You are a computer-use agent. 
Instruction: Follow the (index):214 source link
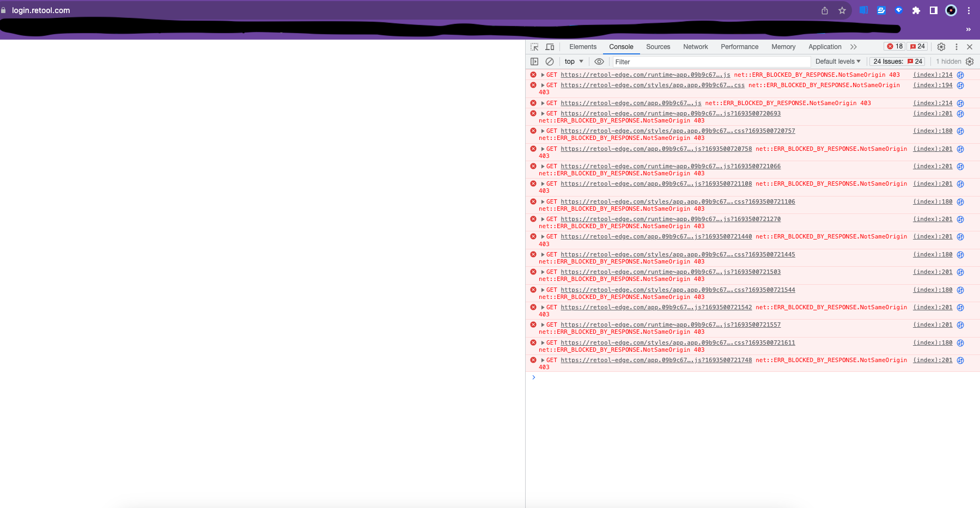[932, 75]
